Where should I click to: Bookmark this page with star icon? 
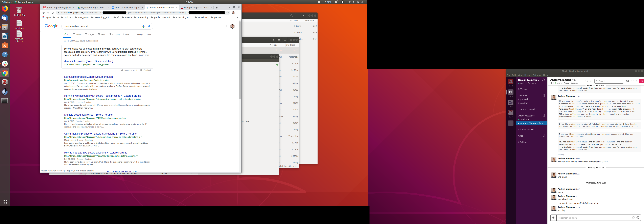pos(228,13)
